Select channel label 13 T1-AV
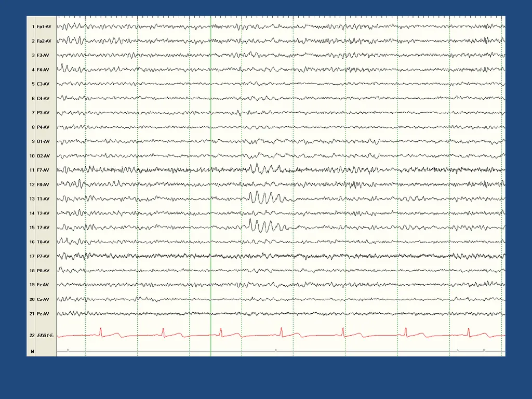 [39, 199]
